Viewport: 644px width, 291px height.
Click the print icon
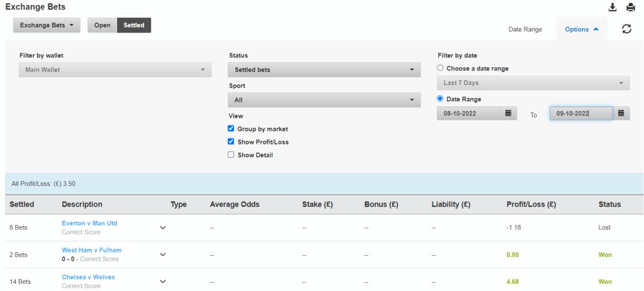click(x=630, y=8)
